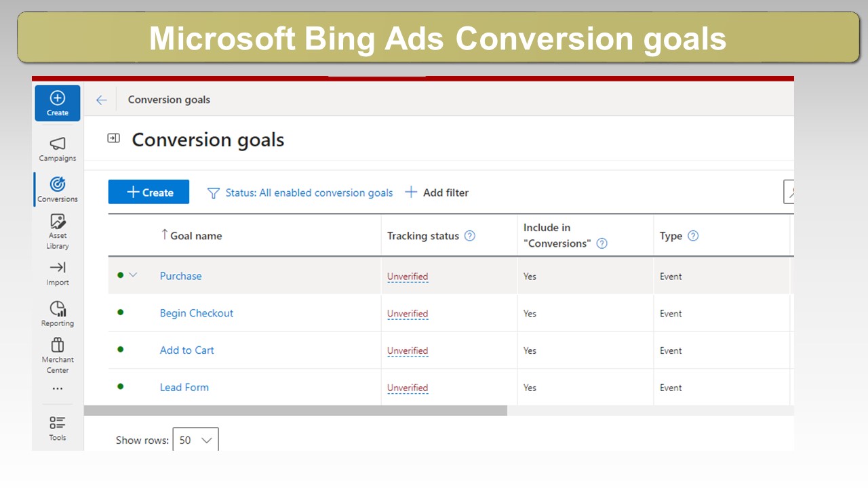Click green status dot for Purchase
This screenshot has height=488, width=868.
tap(121, 275)
